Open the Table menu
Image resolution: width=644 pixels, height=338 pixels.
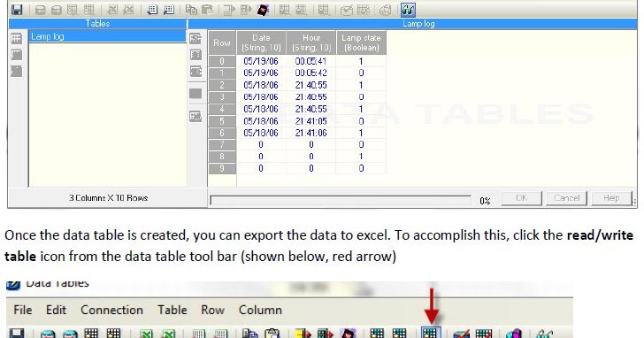pos(172,310)
